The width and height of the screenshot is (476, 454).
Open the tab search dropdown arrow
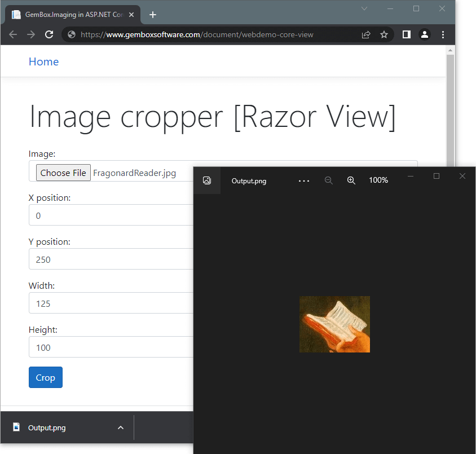[364, 8]
